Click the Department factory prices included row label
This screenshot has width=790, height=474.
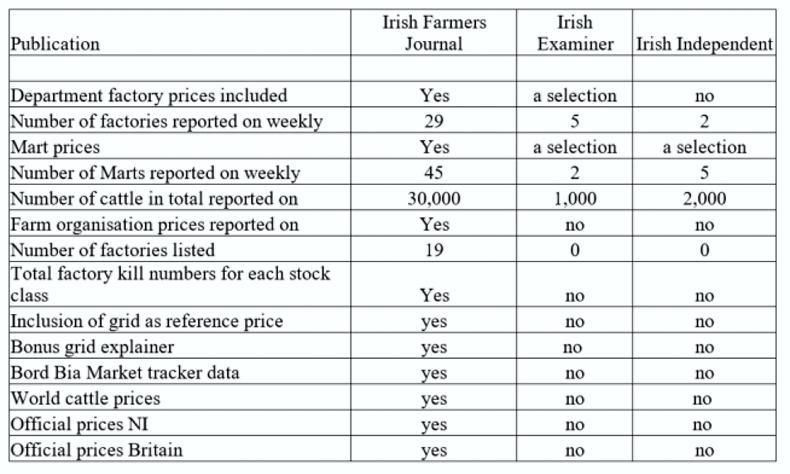pos(148,96)
